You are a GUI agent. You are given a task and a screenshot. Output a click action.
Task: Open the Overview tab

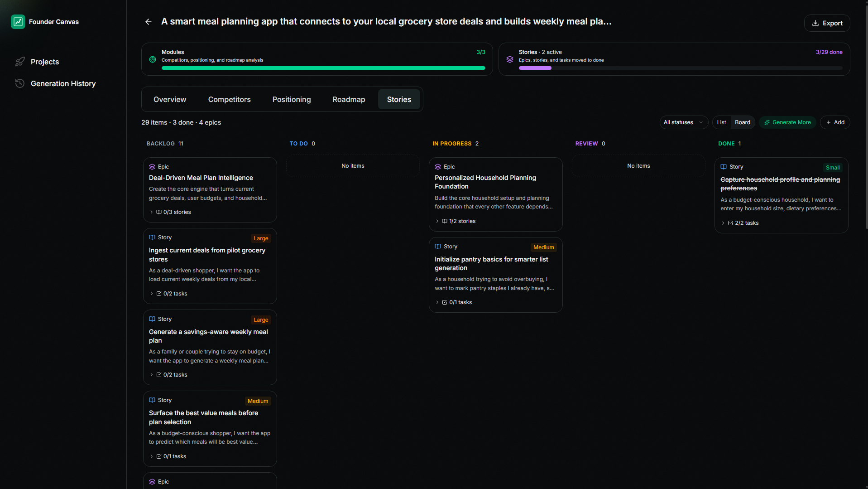click(170, 99)
